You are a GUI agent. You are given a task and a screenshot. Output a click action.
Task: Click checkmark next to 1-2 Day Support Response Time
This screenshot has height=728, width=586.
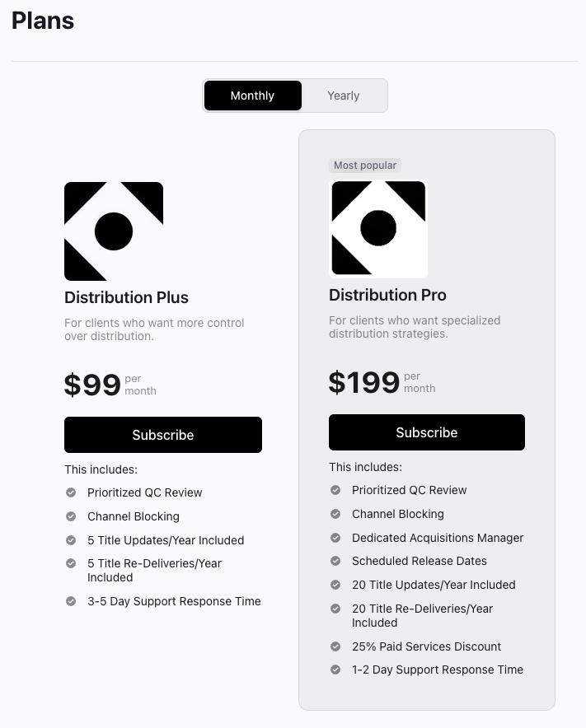(x=335, y=670)
